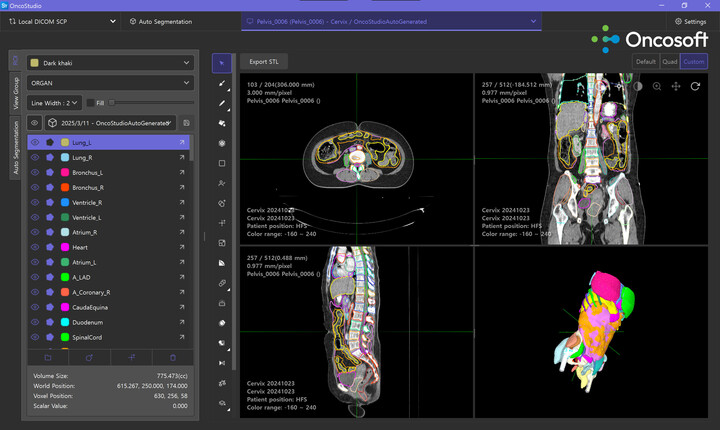The width and height of the screenshot is (720, 430).
Task: Switch to the Auto Segmentation top tab
Action: 161,21
